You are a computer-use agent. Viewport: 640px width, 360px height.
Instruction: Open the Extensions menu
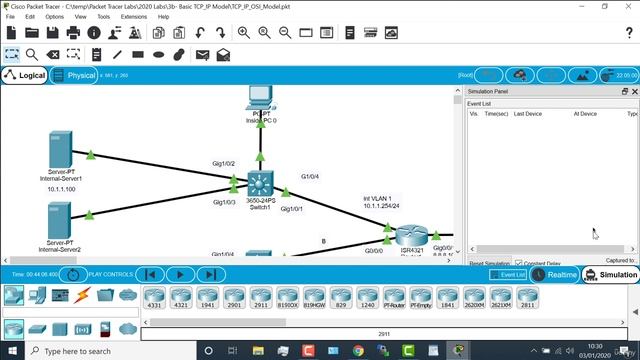(134, 17)
